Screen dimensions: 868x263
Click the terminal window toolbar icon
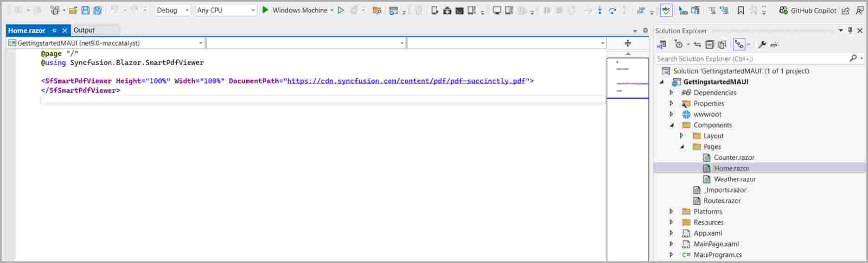click(x=459, y=10)
